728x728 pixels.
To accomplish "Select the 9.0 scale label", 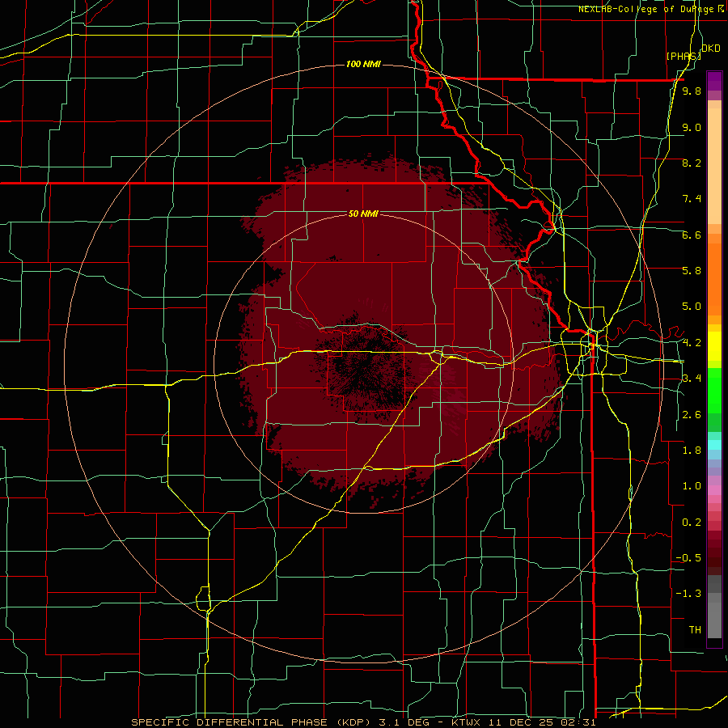I will point(692,127).
